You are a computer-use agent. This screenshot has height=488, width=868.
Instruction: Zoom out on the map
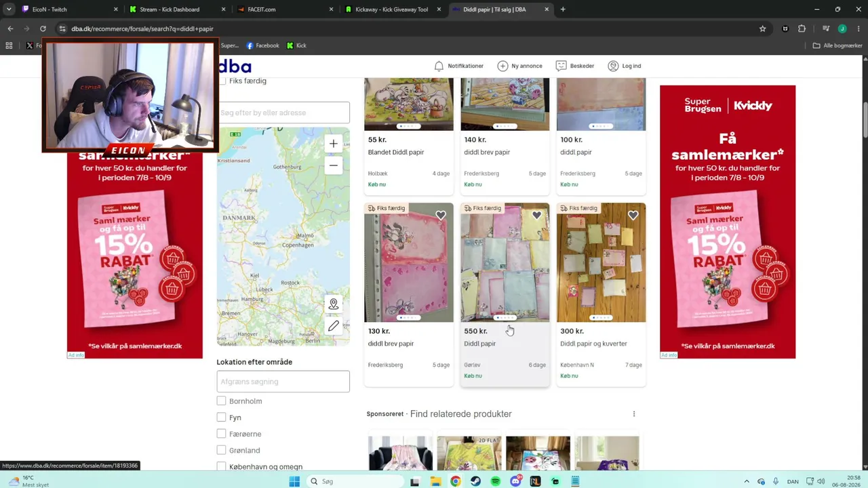click(x=333, y=165)
